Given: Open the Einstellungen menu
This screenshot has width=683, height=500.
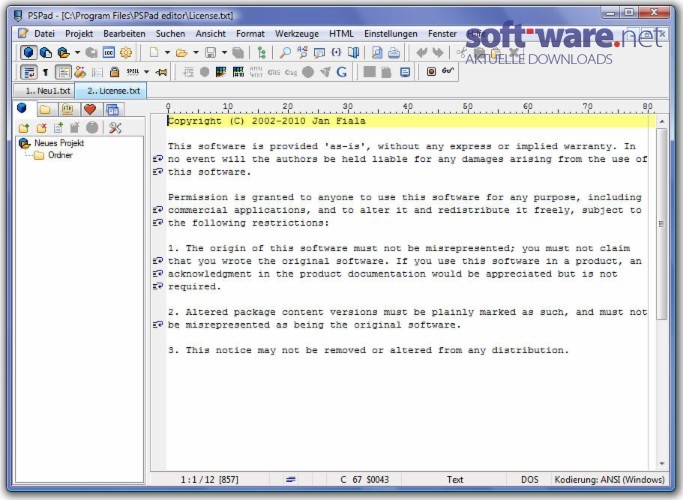Looking at the screenshot, I should click(x=391, y=34).
